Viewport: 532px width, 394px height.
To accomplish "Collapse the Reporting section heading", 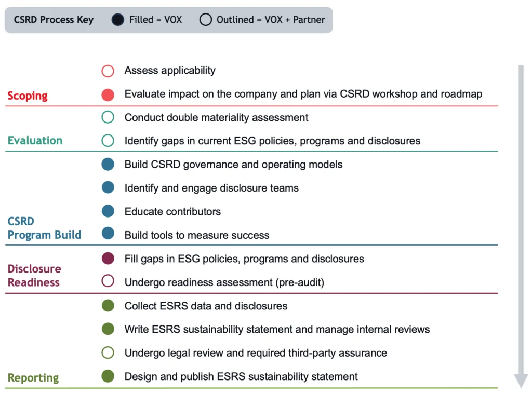I will point(33,377).
